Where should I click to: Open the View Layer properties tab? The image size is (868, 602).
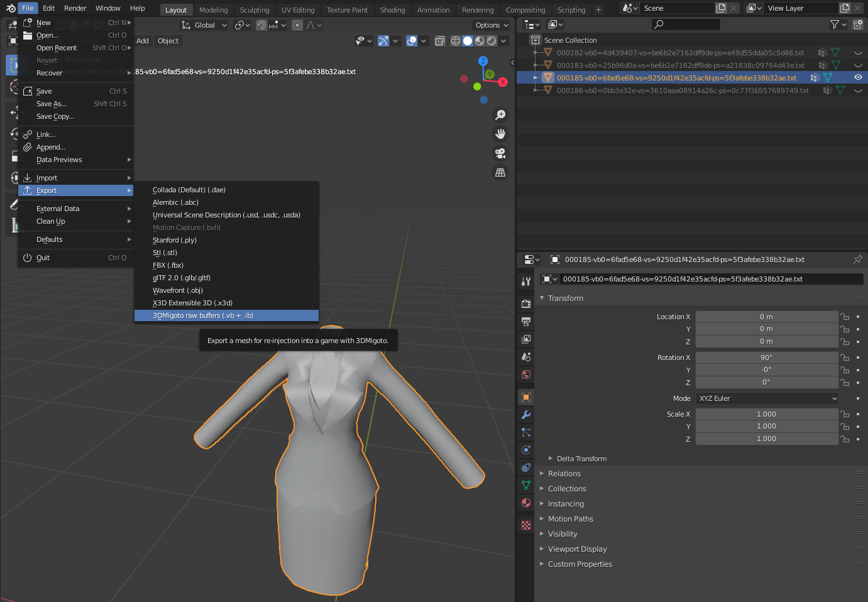(x=526, y=339)
